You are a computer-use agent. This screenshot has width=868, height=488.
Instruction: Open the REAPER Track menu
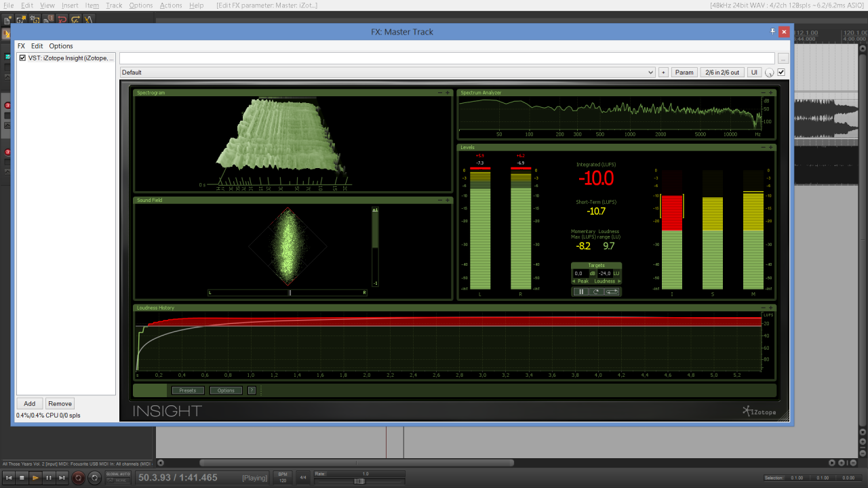[114, 5]
